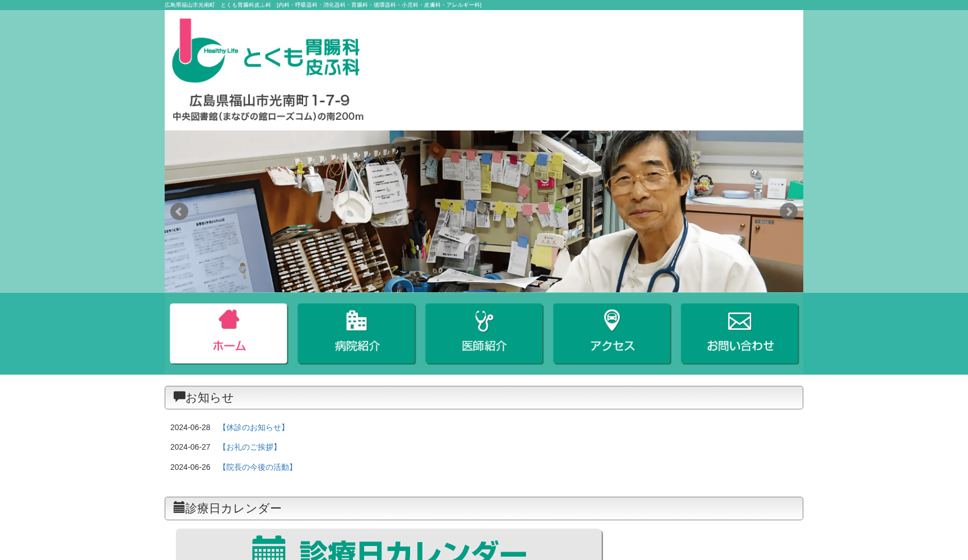Click the お知らせ section header bar
968x560 pixels.
pyautogui.click(x=483, y=398)
